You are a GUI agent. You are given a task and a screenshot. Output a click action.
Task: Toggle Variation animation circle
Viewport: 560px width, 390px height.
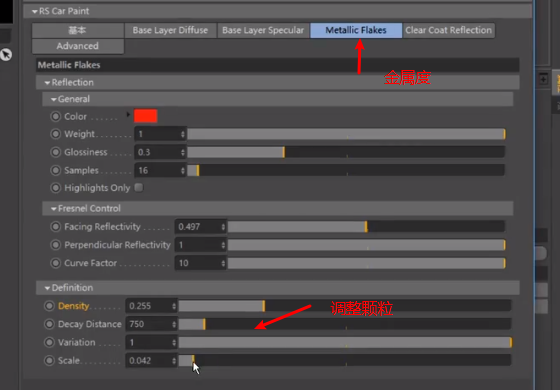coord(49,342)
